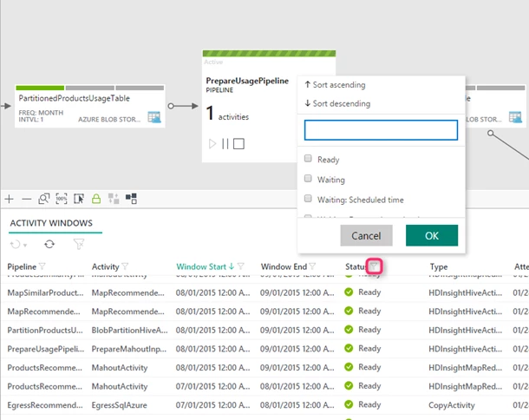This screenshot has width=529, height=420.
Task: Open the rerun dropdown arrow in activity toolbar
Action: (25, 245)
